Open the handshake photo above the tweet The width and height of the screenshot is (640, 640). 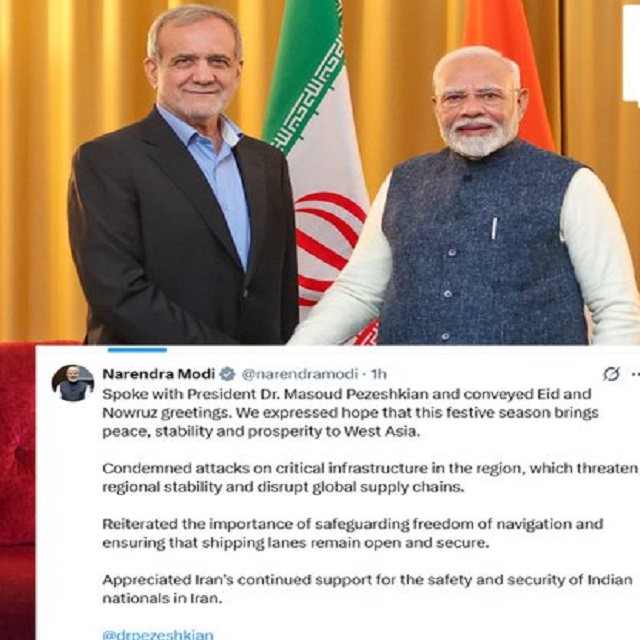320,171
